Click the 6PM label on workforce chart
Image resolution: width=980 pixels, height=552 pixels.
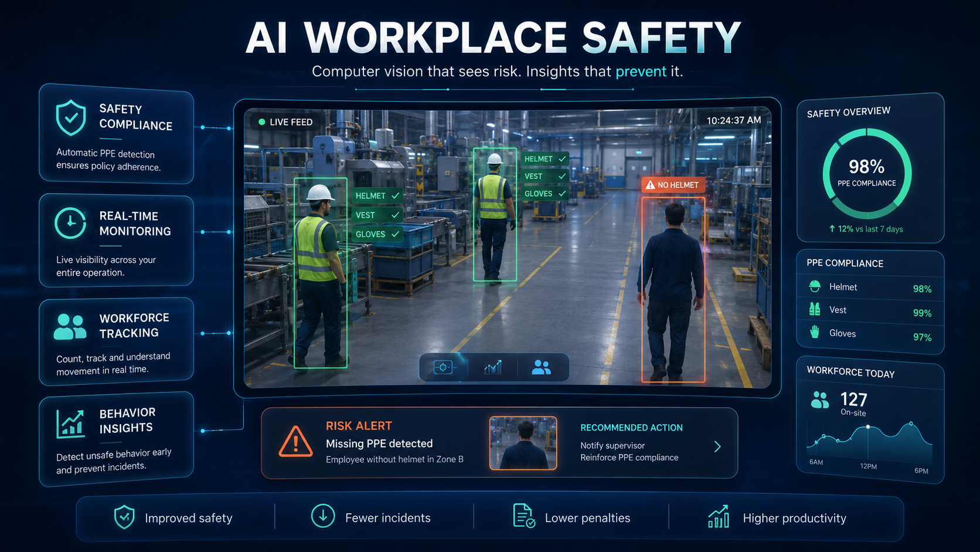[x=921, y=471]
